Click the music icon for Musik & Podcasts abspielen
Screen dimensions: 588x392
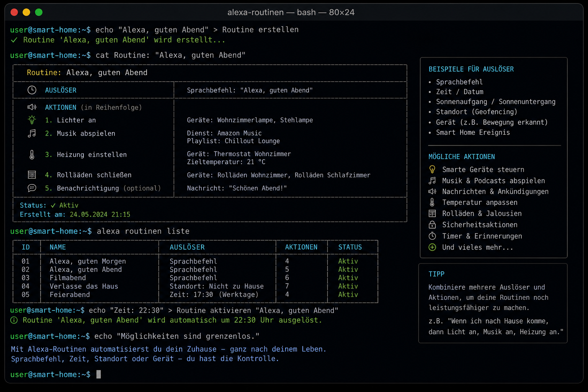click(x=432, y=181)
